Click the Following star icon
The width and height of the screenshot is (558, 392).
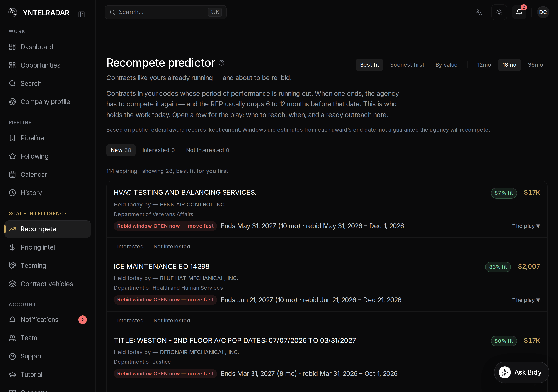click(x=12, y=156)
